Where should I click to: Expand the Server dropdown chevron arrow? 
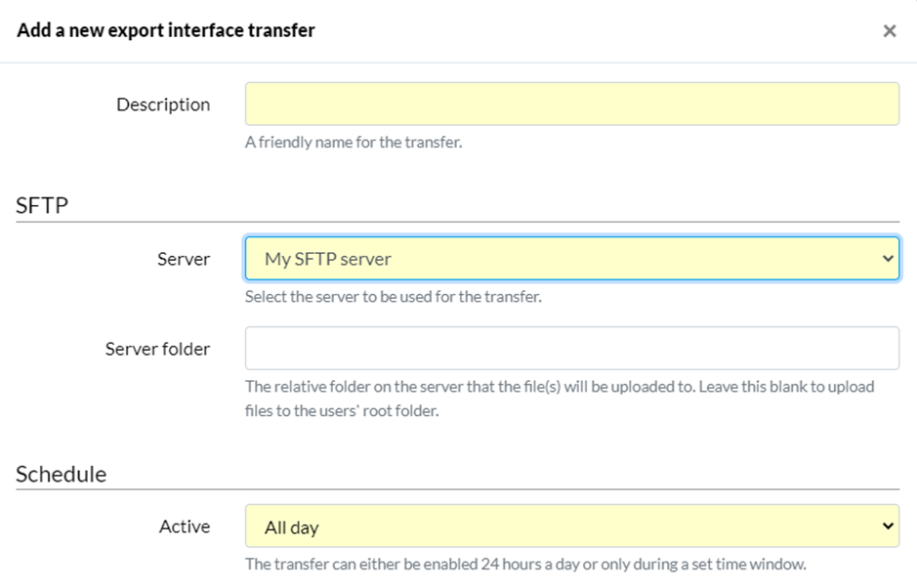(888, 258)
